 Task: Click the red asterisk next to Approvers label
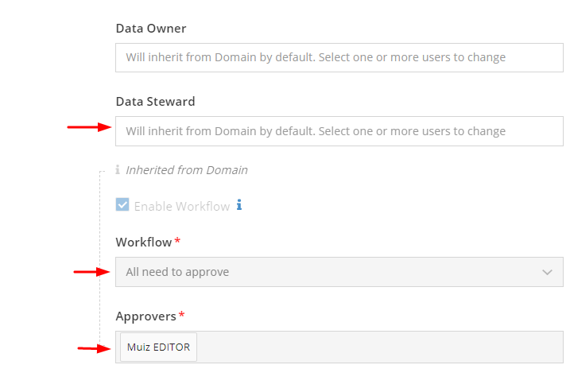click(181, 315)
